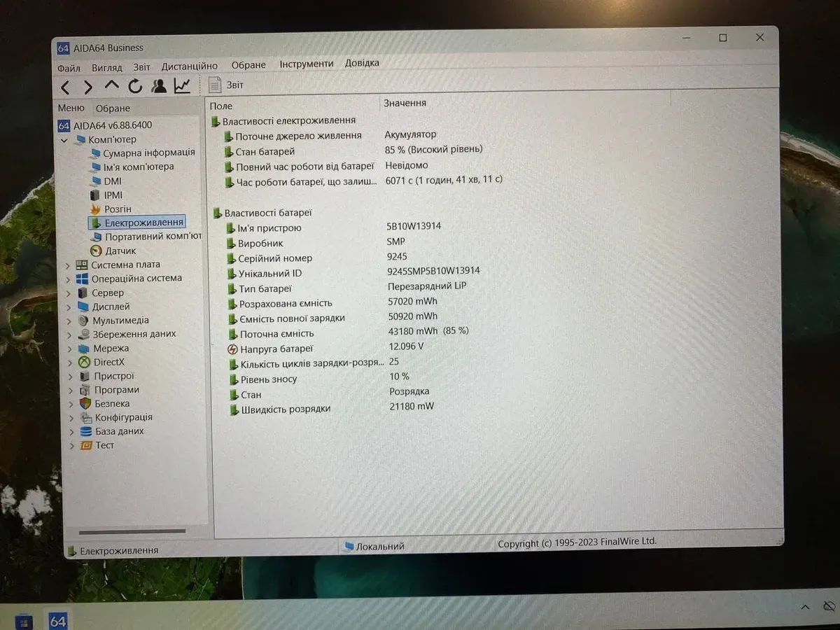Click the sidebar horizontal scrollbar

pos(132,533)
